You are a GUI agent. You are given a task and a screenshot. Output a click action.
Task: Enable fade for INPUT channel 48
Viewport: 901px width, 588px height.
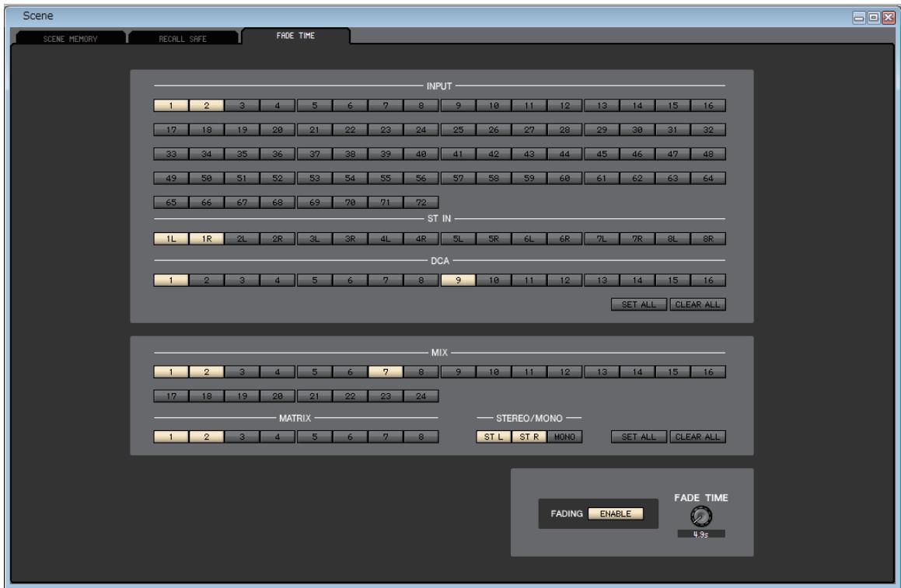(708, 154)
